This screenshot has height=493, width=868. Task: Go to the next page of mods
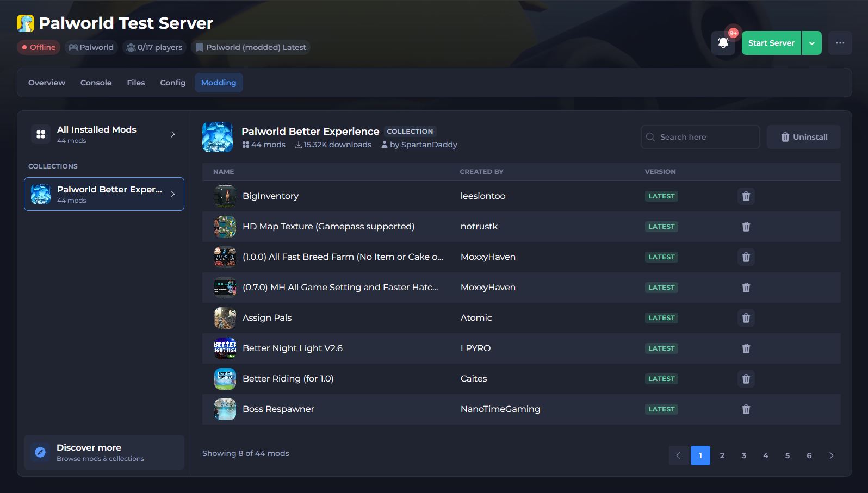point(831,455)
